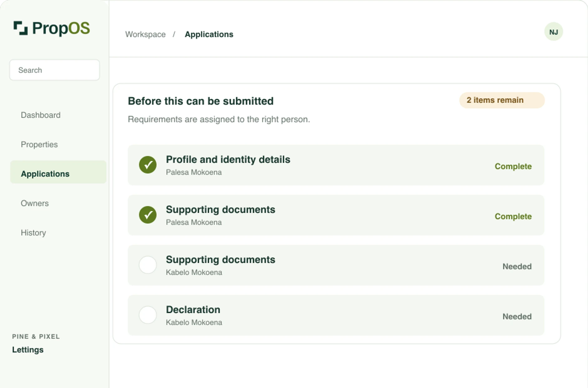Click Complete status on Profile and identity row
The width and height of the screenshot is (588, 388).
coord(513,166)
